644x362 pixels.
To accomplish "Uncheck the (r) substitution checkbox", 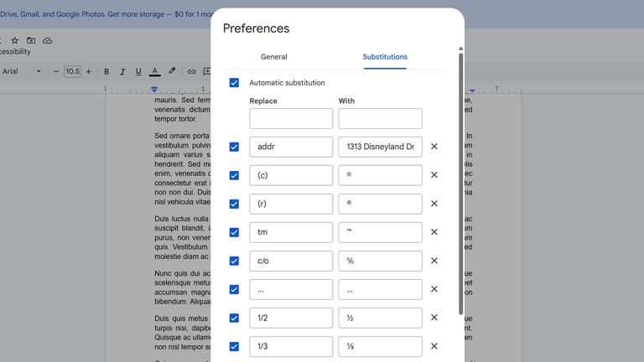I will [x=234, y=204].
